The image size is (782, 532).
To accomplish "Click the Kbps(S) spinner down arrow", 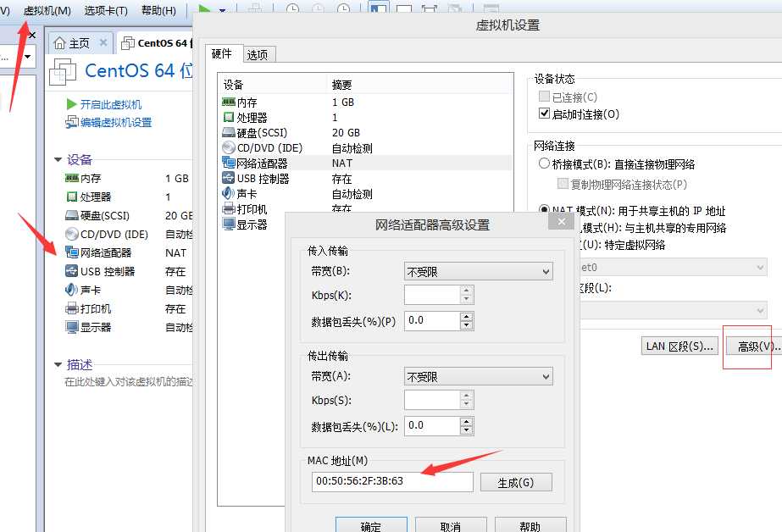I will pos(466,404).
